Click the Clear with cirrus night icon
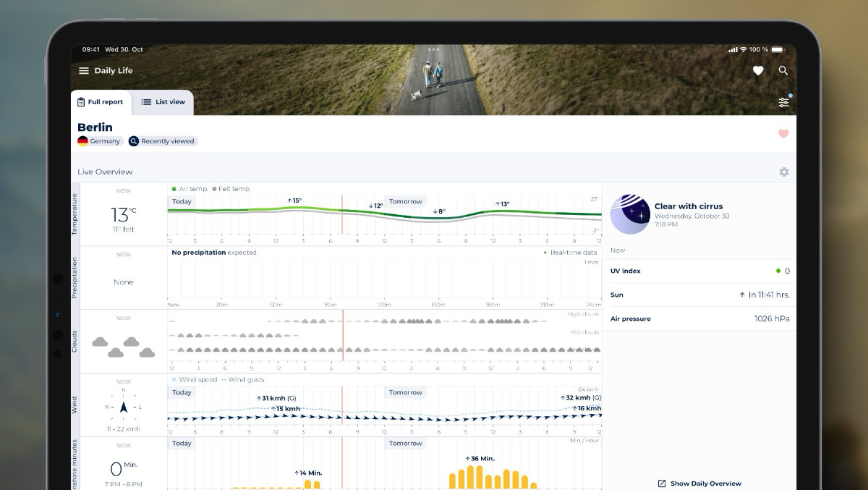Screen dimensions: 868x490 coord(630,214)
